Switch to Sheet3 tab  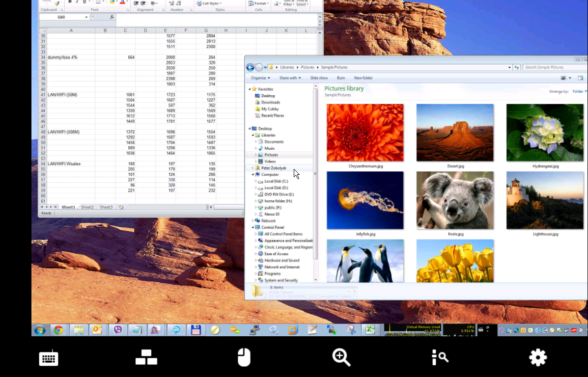coord(106,207)
